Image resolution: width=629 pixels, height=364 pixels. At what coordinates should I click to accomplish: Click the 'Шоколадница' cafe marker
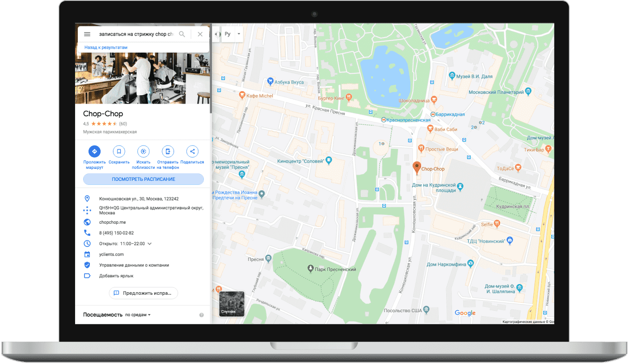pyautogui.click(x=433, y=99)
